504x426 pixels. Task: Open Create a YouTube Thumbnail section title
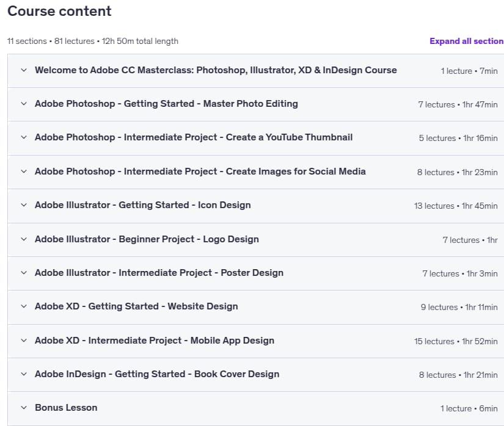click(x=194, y=137)
